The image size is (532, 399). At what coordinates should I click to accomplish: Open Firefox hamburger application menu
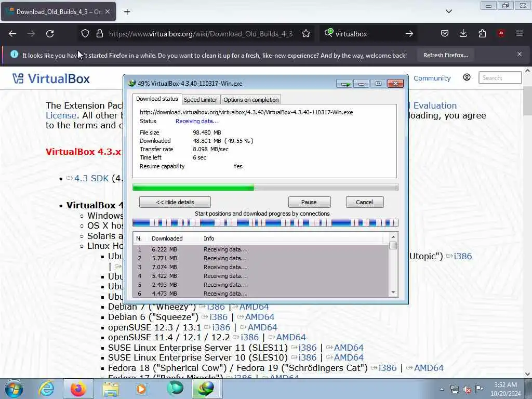coord(519,33)
